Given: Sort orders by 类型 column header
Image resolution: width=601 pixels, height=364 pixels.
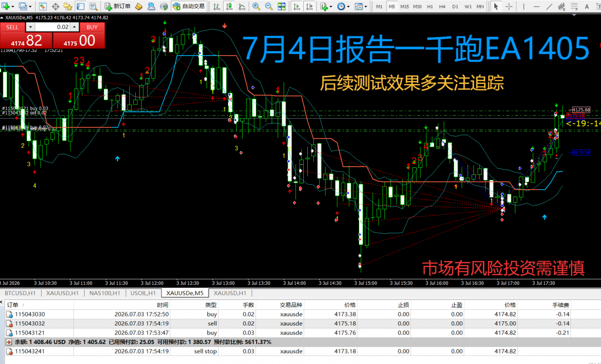Looking at the screenshot, I should click(x=193, y=305).
